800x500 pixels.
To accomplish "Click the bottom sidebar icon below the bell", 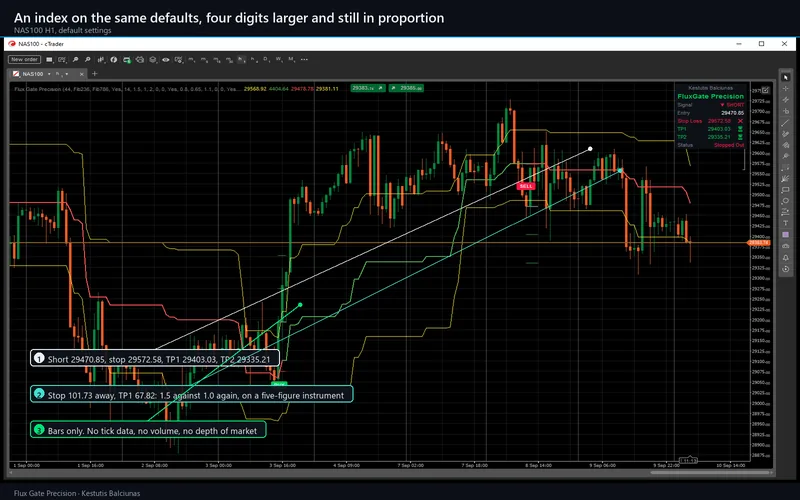I will pyautogui.click(x=786, y=268).
